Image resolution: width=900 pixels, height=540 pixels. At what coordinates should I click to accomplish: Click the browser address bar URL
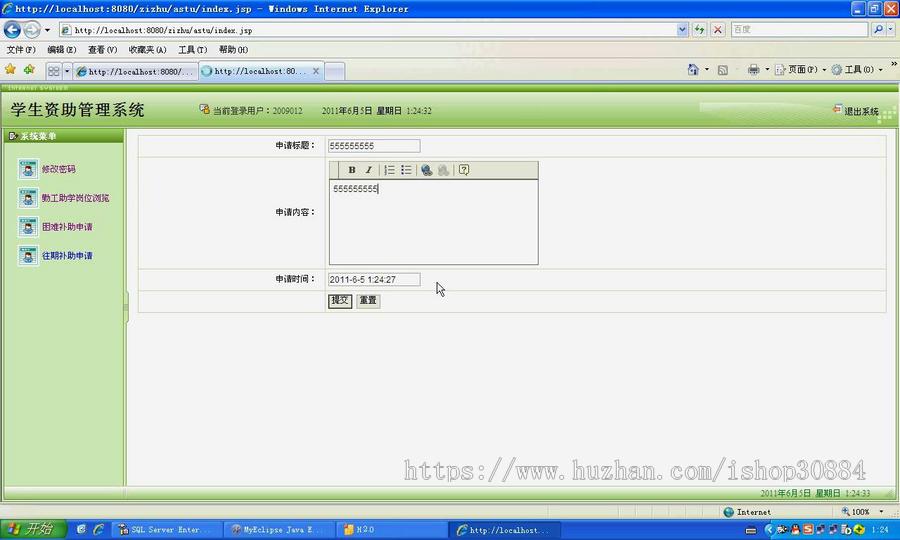[x=367, y=30]
